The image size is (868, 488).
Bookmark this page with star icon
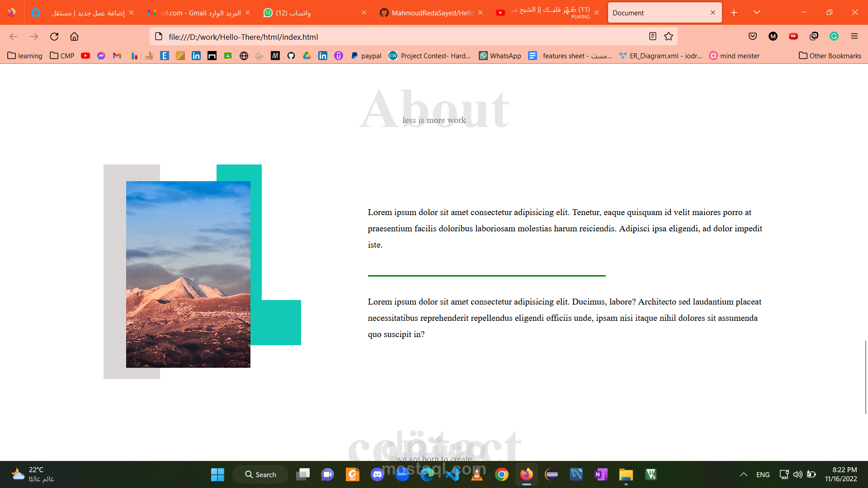pos(669,37)
